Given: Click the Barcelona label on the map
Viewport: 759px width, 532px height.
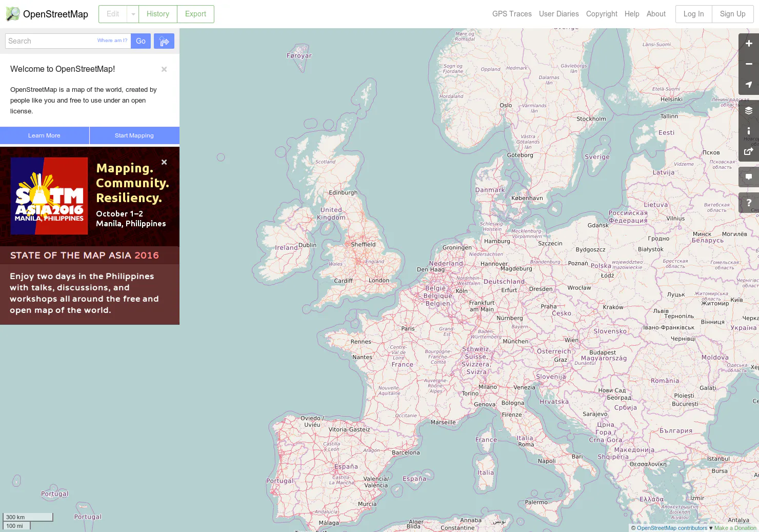Looking at the screenshot, I should [x=406, y=453].
